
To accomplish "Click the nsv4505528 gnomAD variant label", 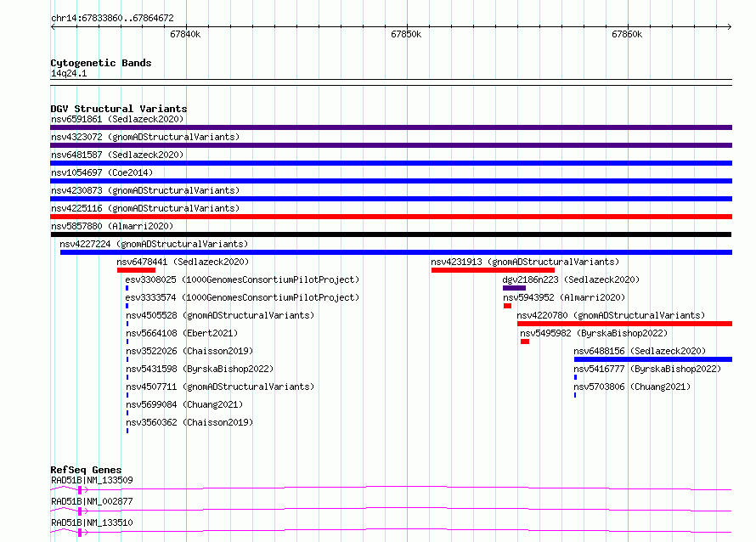I will (220, 315).
